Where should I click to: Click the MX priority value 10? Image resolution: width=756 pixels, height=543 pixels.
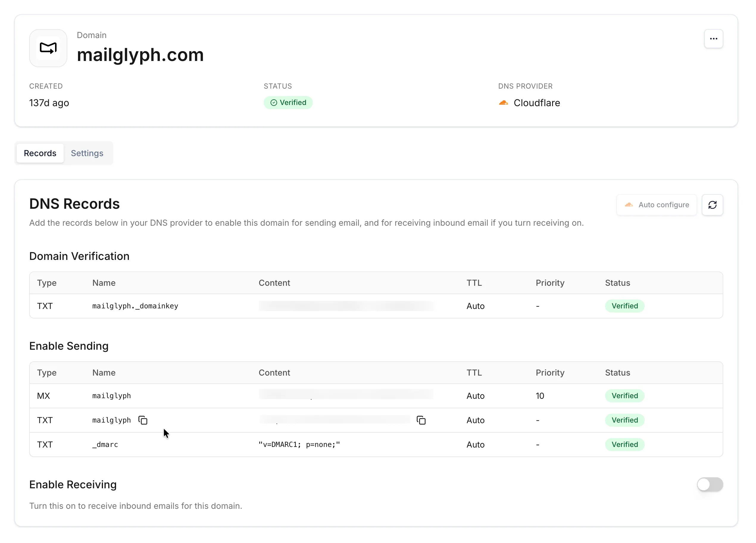click(x=540, y=396)
